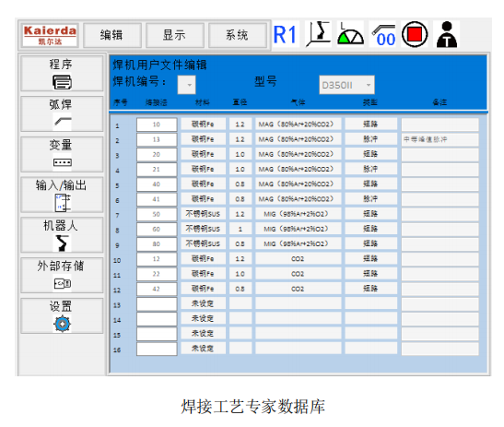Image resolution: width=504 pixels, height=427 pixels.
Task: Click weld method field showing 40
Action: pos(157,184)
